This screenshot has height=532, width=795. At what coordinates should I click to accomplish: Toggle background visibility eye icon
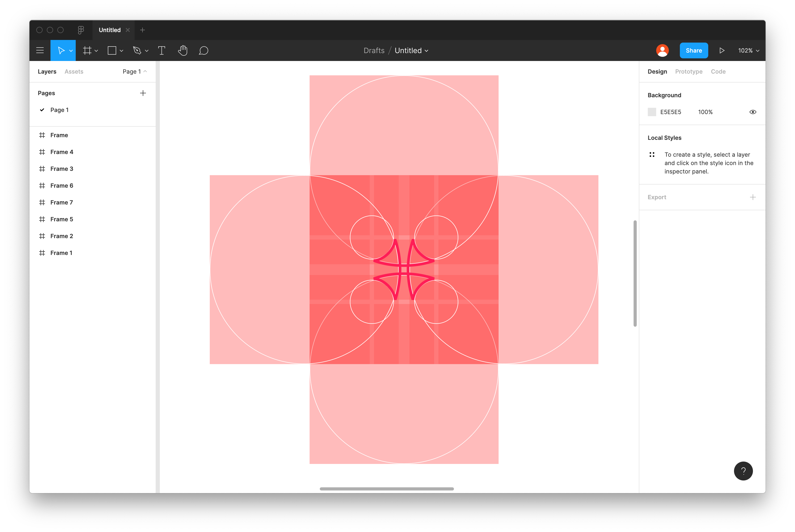753,112
